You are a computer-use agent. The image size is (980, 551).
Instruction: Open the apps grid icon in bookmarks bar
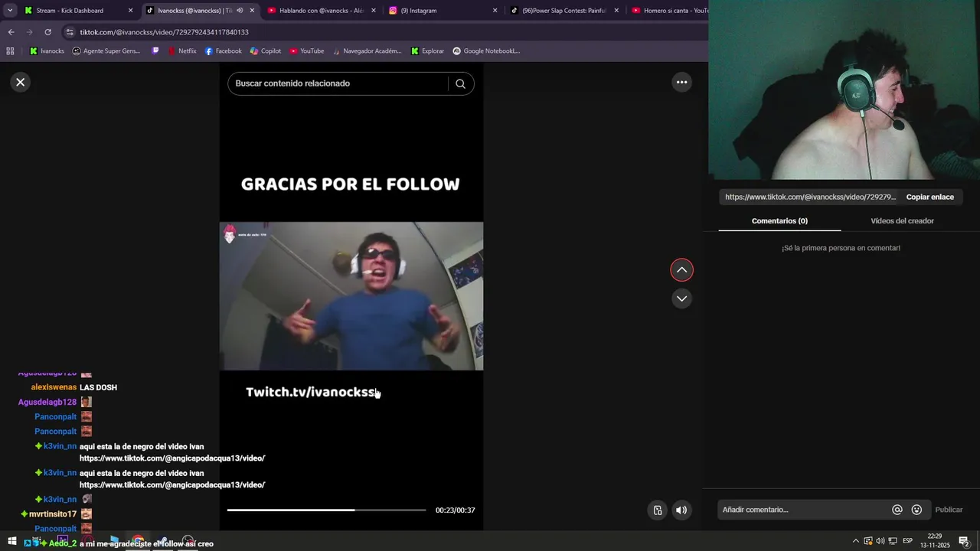pos(10,51)
